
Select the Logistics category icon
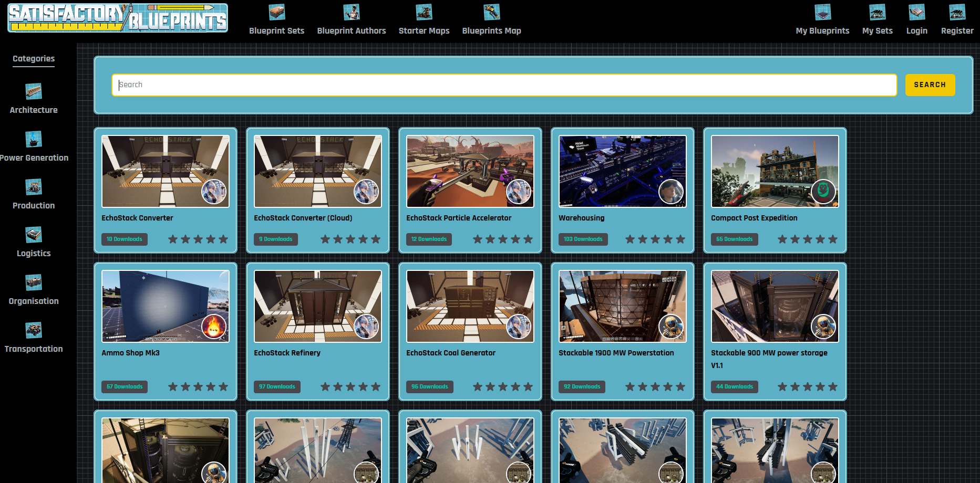pos(34,235)
